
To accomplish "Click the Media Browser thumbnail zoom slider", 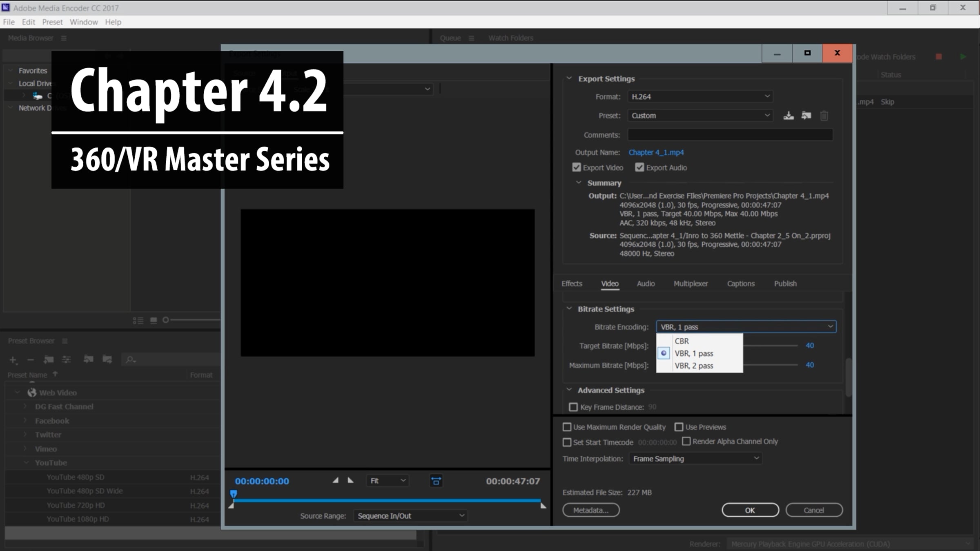I will 192,320.
